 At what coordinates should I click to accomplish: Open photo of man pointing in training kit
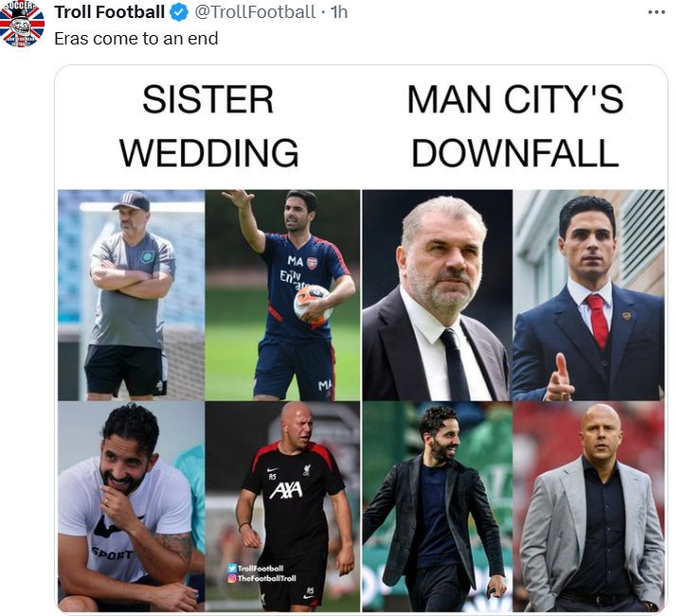282,294
